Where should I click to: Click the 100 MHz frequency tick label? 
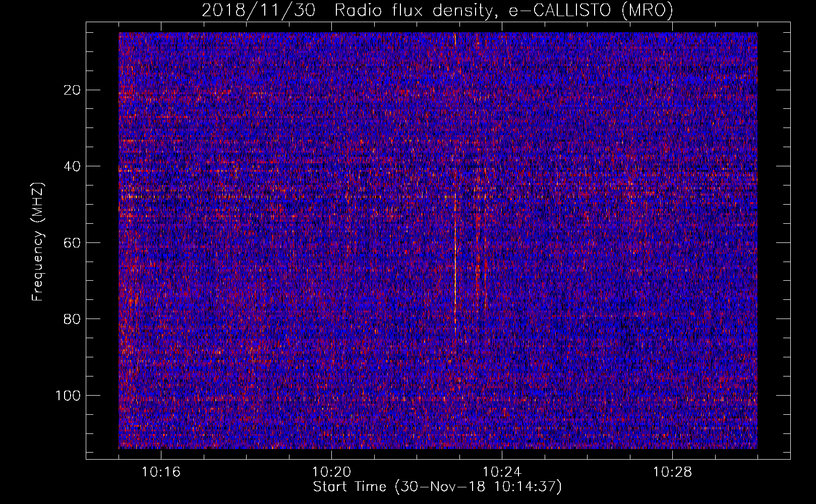point(69,396)
